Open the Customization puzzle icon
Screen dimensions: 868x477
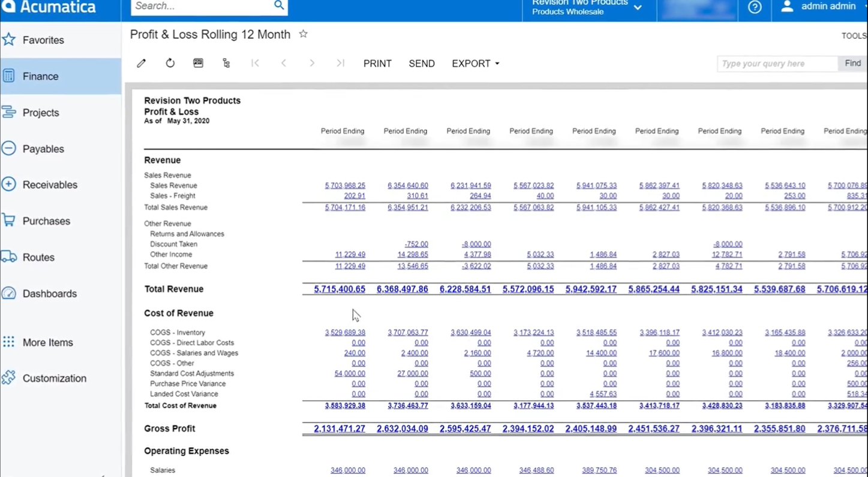(x=8, y=378)
